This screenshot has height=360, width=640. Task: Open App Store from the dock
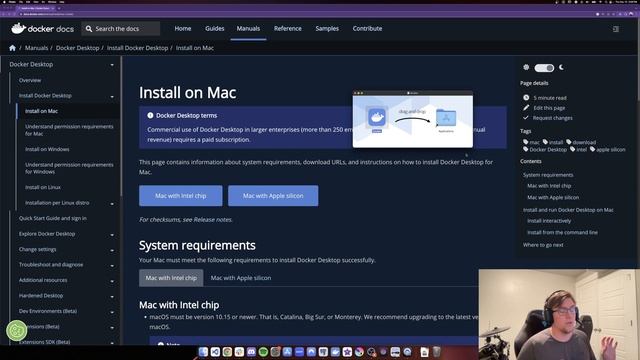pos(287,351)
